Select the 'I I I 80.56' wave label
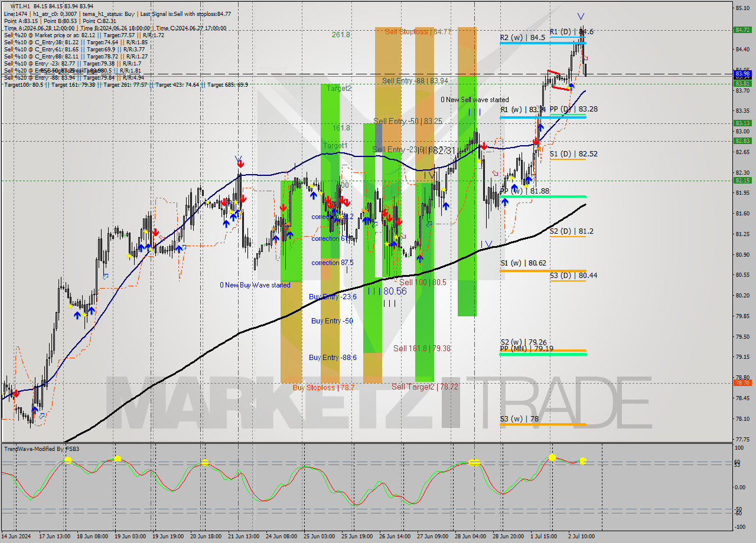This screenshot has height=543, width=756. 387,292
